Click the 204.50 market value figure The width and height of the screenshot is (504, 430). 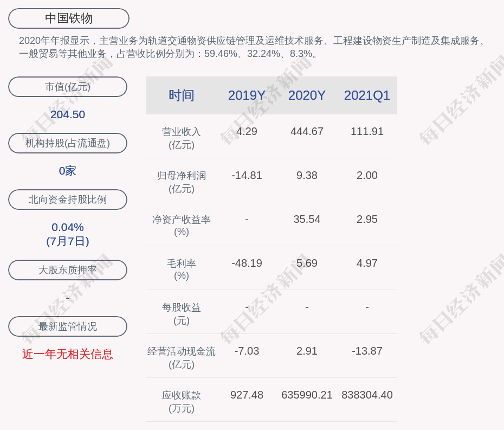click(x=68, y=114)
